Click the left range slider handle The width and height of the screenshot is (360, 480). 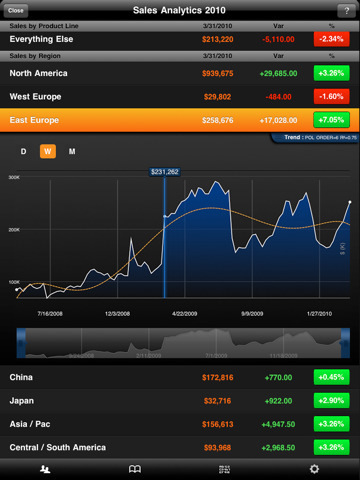[21, 343]
